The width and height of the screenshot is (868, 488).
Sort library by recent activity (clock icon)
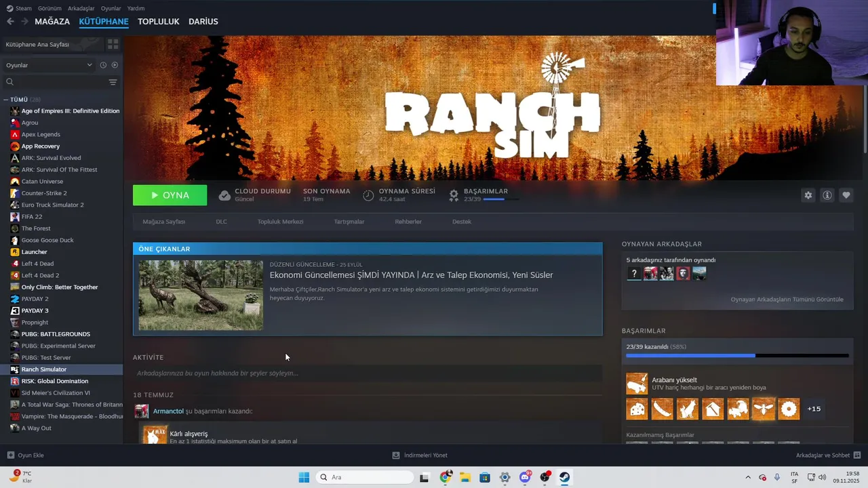coord(103,65)
